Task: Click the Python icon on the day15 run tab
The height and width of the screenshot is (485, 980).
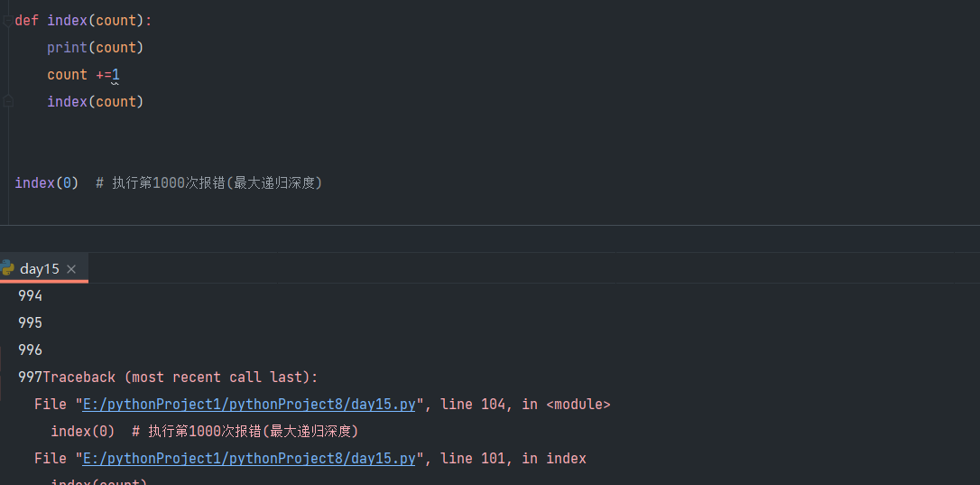Action: pos(7,268)
